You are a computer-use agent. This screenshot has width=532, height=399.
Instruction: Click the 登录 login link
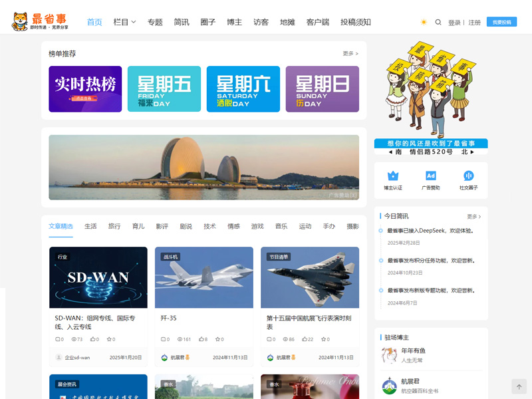coord(454,23)
